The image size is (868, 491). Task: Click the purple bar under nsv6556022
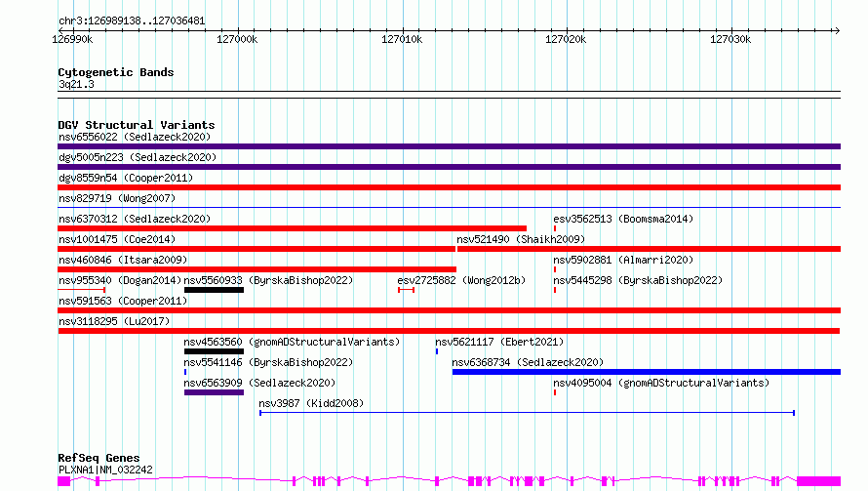tap(449, 146)
